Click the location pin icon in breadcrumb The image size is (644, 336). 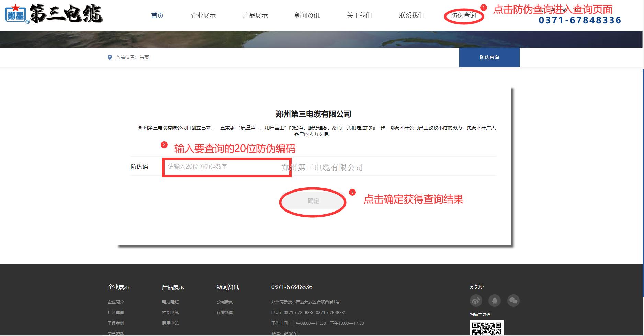(x=110, y=57)
